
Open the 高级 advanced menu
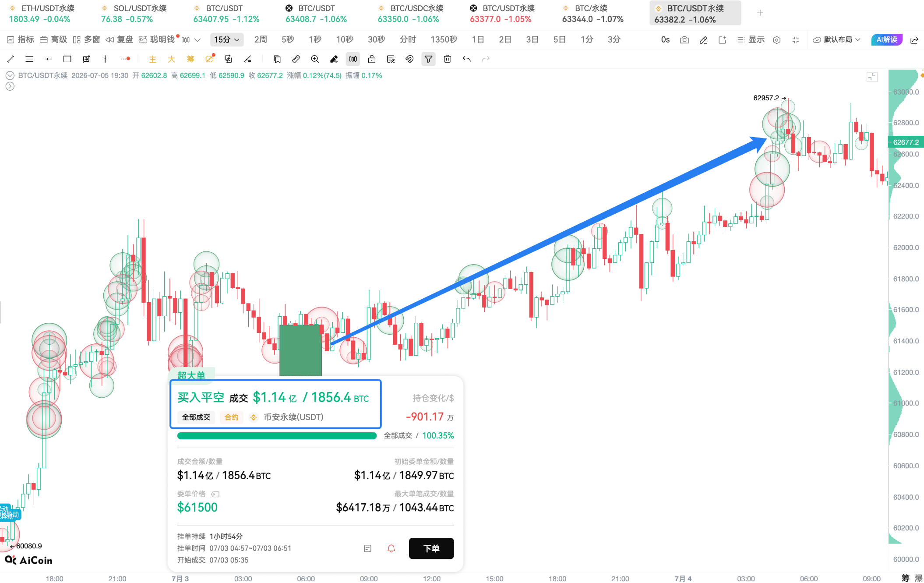[x=53, y=40]
